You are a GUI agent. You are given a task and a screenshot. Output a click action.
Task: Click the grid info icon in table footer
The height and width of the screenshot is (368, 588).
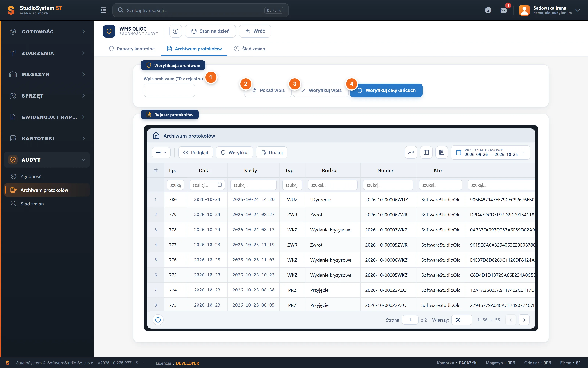tap(158, 320)
